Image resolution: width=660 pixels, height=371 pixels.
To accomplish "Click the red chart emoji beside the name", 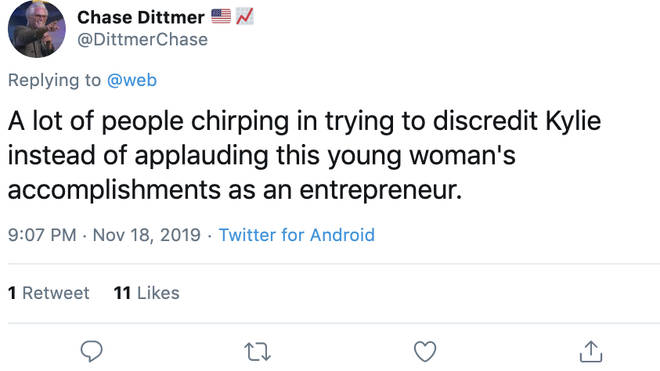I will tap(245, 16).
